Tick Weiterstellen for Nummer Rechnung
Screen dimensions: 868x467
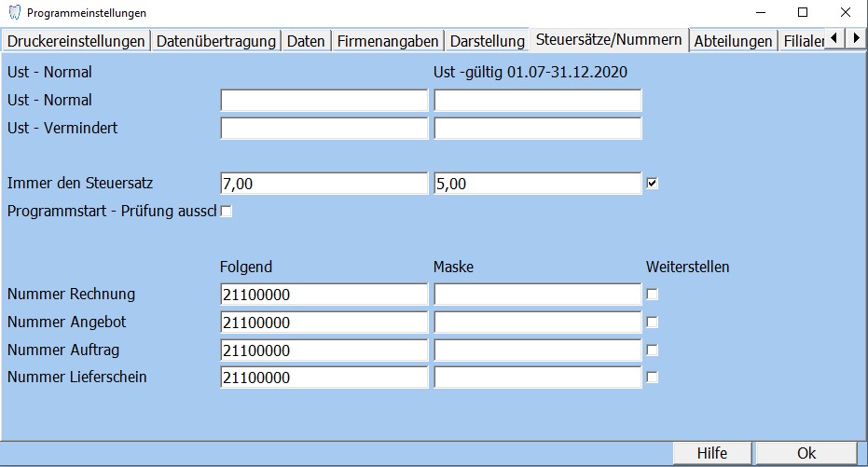coord(653,295)
